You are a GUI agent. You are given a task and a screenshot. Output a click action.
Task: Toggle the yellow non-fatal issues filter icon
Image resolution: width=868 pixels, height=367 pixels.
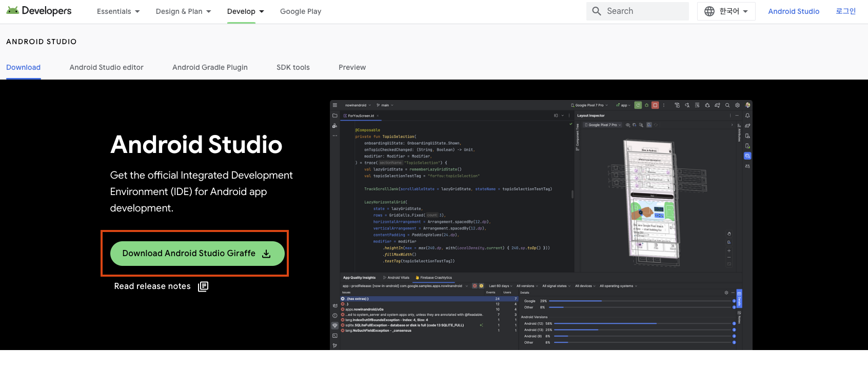pos(481,286)
